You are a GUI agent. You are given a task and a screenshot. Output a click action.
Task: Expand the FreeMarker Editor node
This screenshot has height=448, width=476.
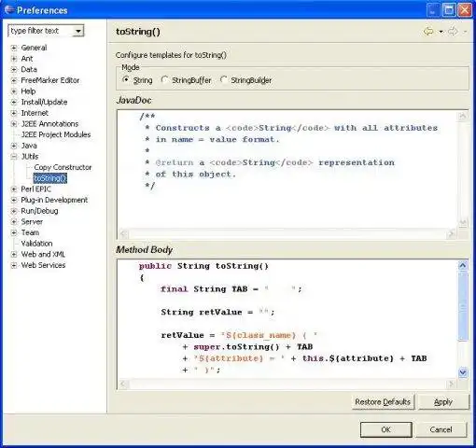14,80
